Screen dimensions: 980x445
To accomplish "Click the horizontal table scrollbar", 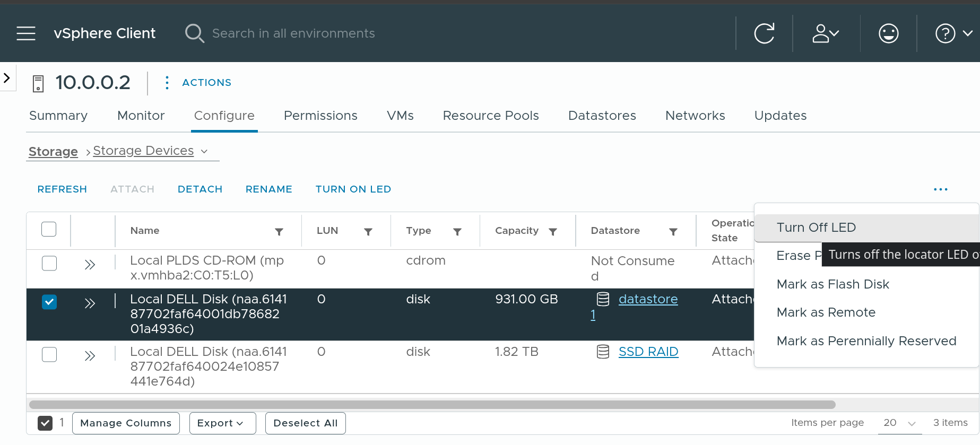I will pyautogui.click(x=432, y=405).
